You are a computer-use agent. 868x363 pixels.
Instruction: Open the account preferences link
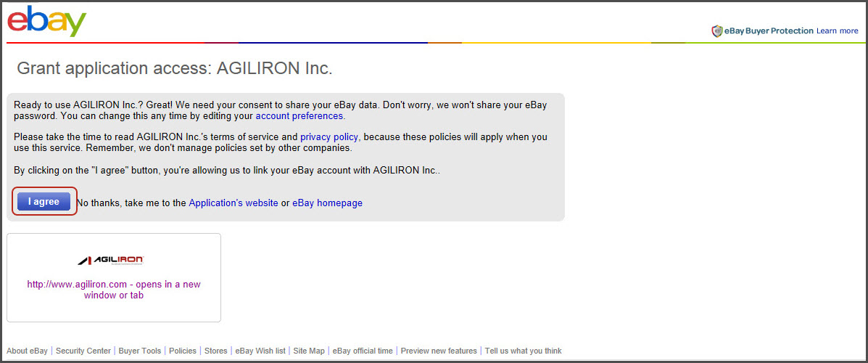299,116
